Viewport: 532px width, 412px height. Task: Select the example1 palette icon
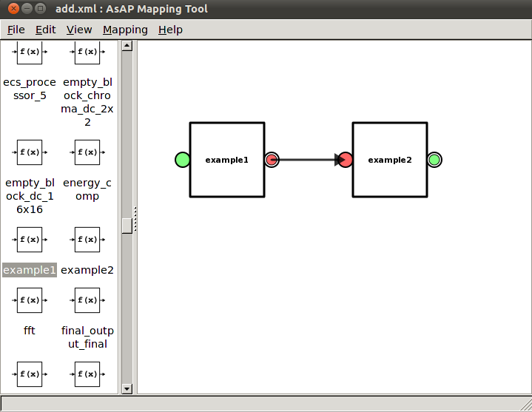coord(30,240)
